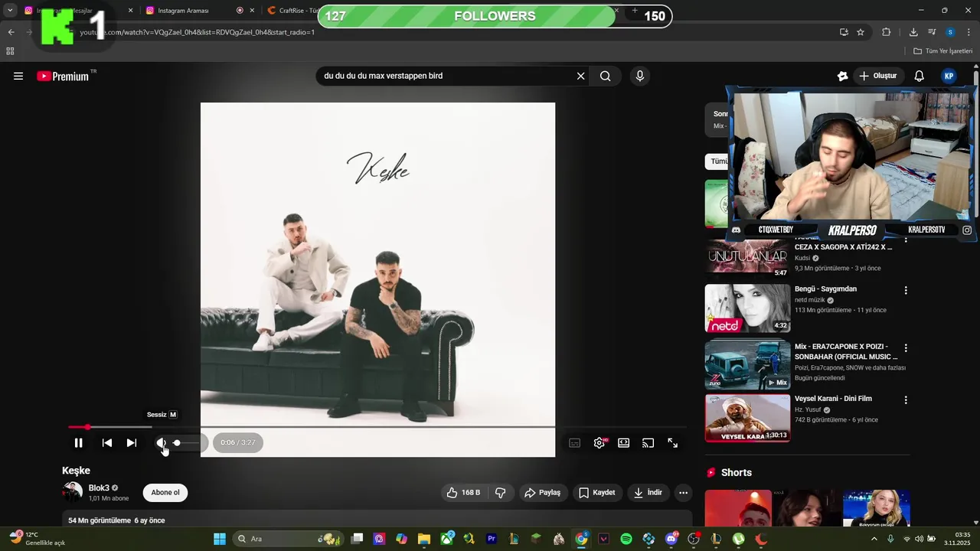
Task: Mute the player with speaker icon
Action: pos(161,443)
